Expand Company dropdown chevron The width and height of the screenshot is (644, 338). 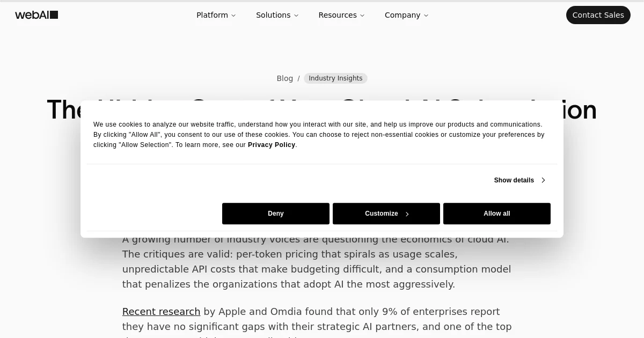pyautogui.click(x=426, y=16)
